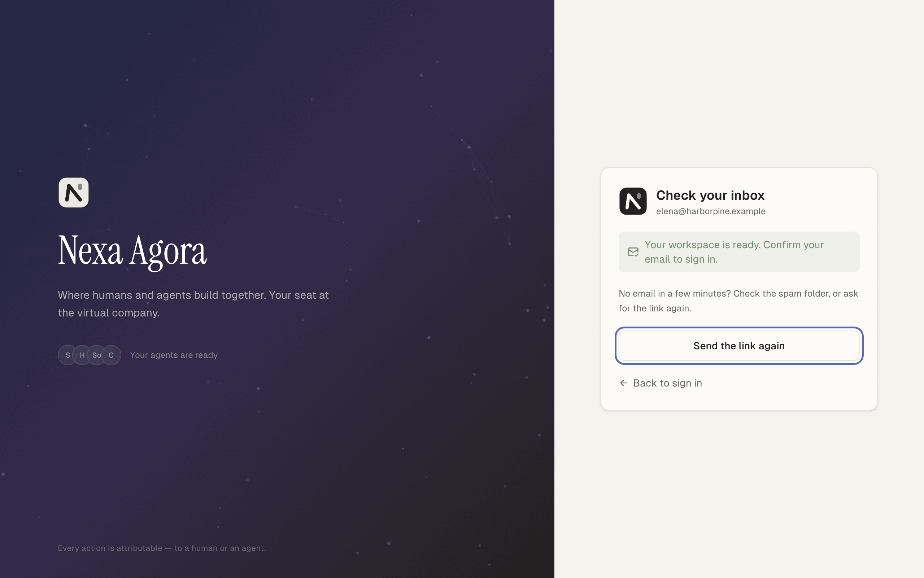The image size is (924, 578).
Task: Click the Check your inbox heading
Action: tap(710, 195)
